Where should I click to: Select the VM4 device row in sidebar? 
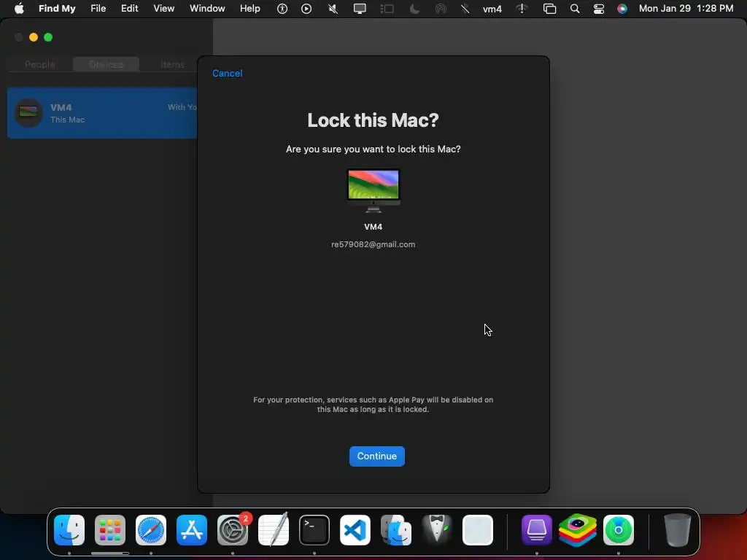102,113
